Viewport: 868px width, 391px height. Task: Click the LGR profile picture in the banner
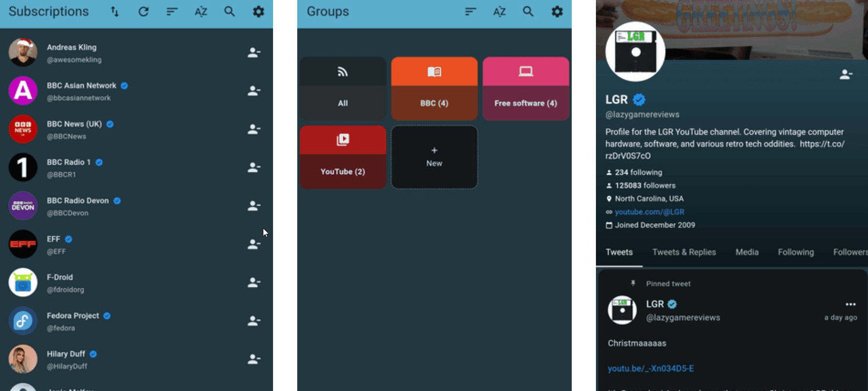click(635, 51)
